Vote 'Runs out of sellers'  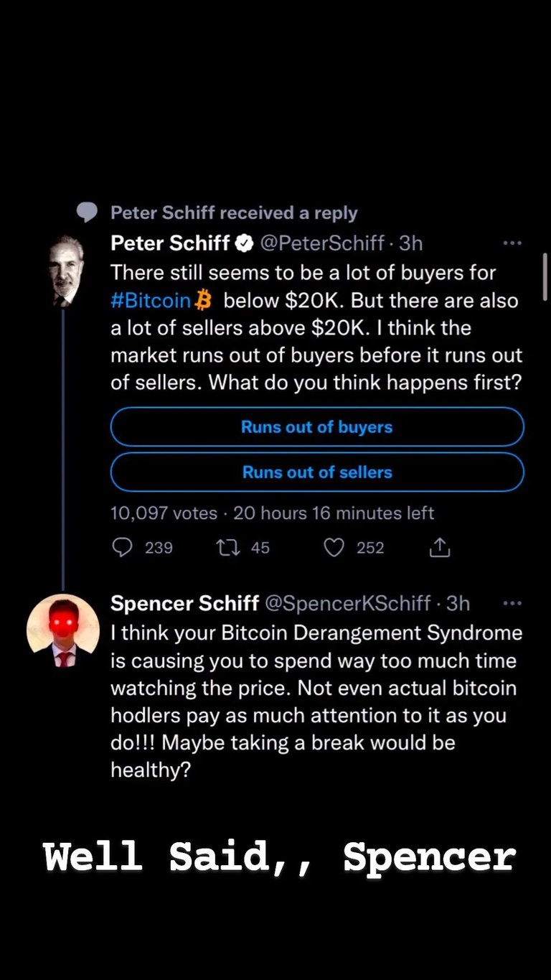(x=317, y=472)
